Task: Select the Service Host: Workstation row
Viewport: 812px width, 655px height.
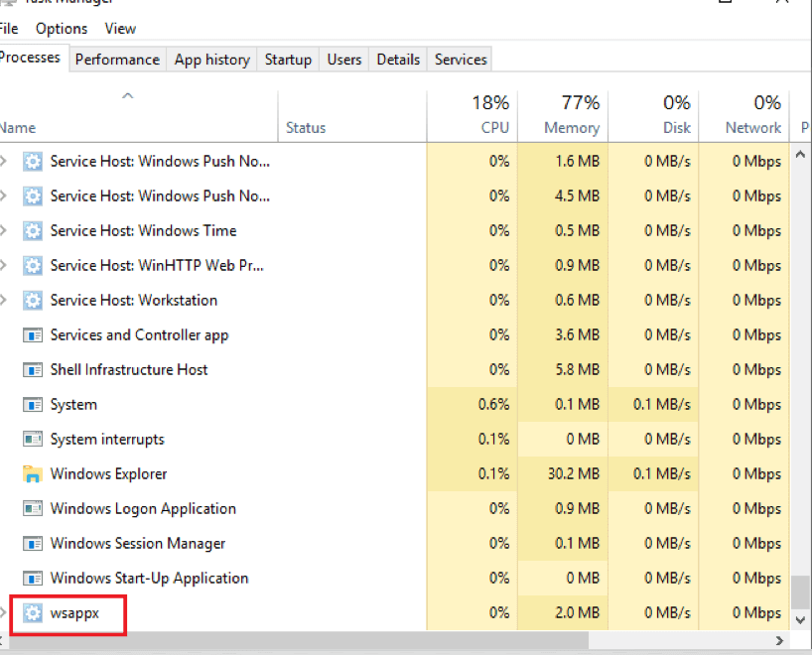Action: click(395, 301)
